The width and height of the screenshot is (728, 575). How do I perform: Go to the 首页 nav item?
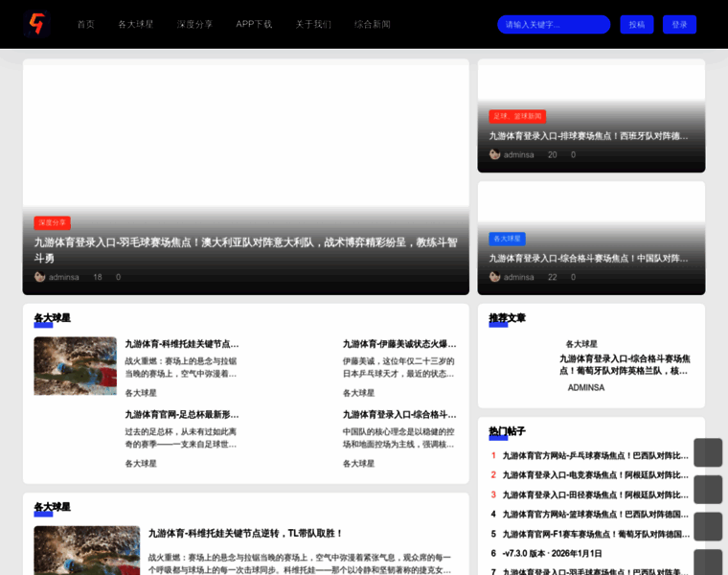point(86,24)
